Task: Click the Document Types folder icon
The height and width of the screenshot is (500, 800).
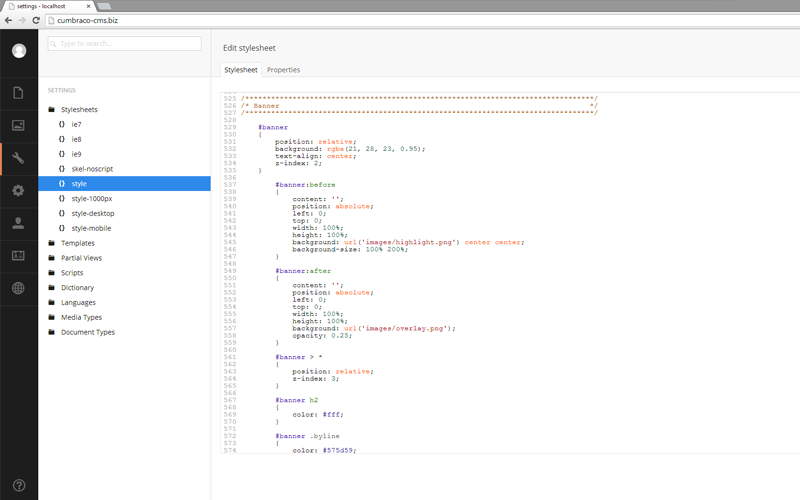Action: (52, 332)
